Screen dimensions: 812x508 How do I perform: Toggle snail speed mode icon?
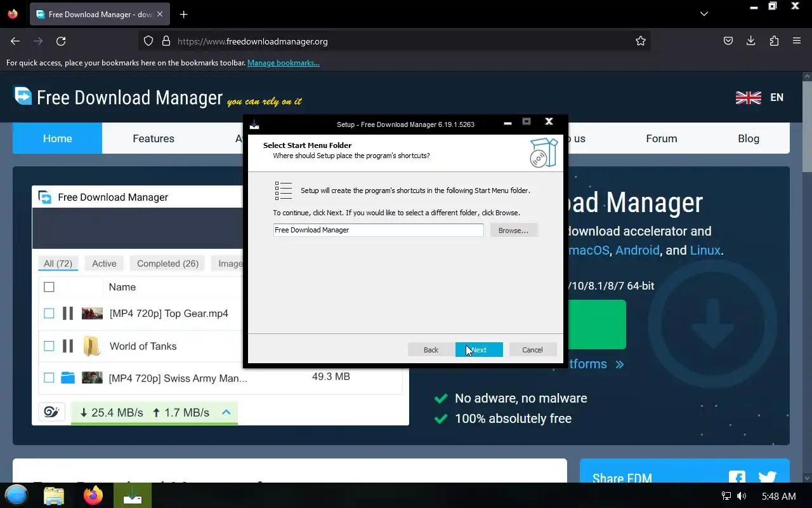click(x=51, y=412)
